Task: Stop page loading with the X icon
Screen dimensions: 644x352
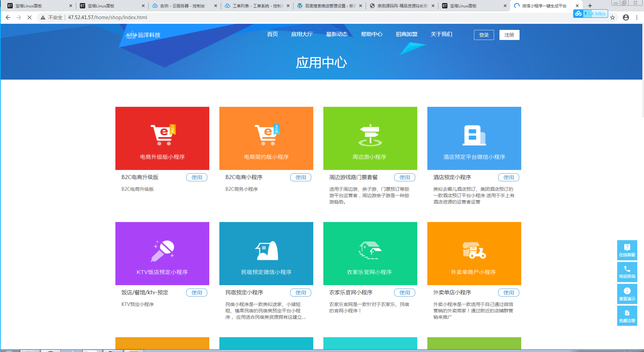Action: click(30, 17)
